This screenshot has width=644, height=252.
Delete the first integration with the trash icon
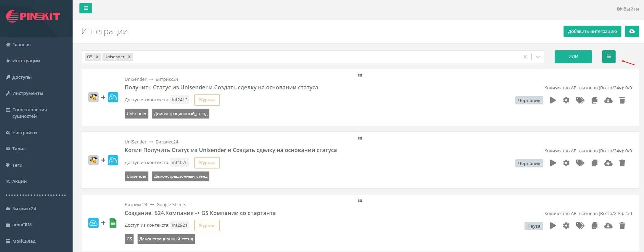[622, 100]
